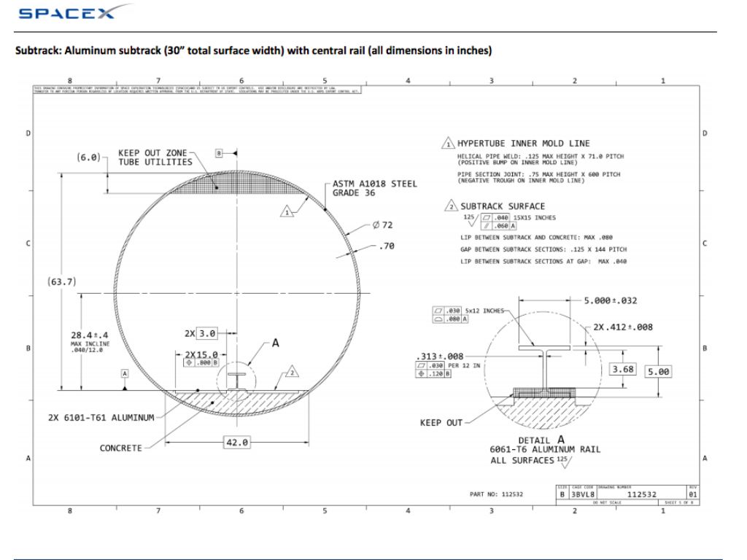Image resolution: width=747 pixels, height=560 pixels.
Task: Click the .060 A parallelism frame
Action: click(498, 226)
